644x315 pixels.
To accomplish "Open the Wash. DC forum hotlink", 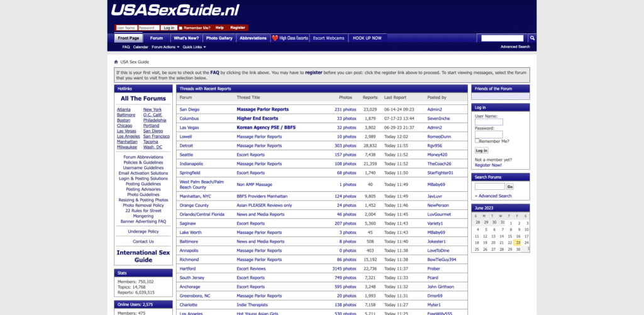I will 153,147.
